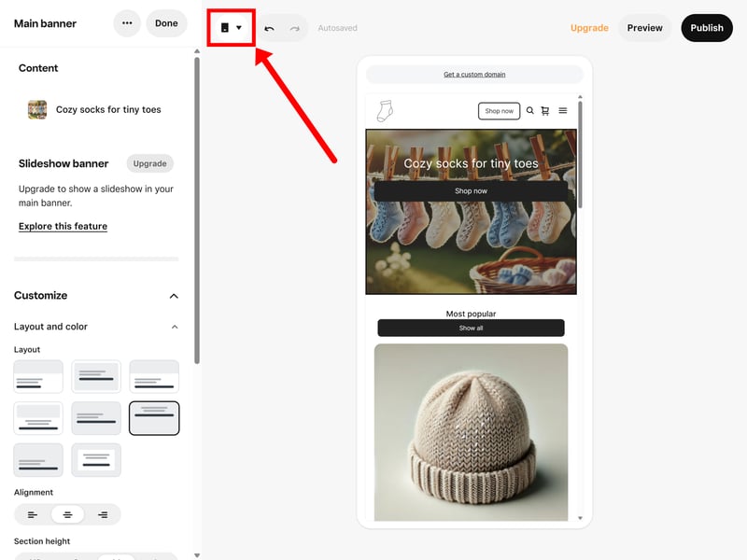Open the device view switcher dropdown

(231, 28)
